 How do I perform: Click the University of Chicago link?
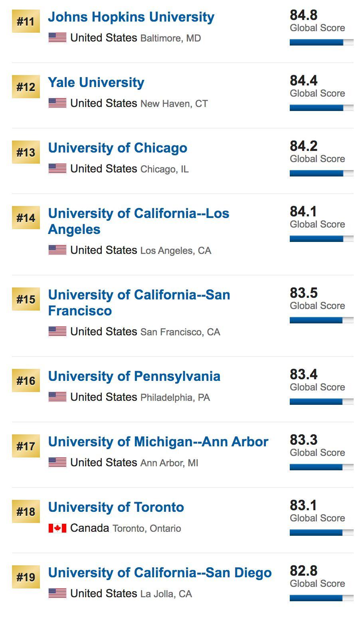click(117, 148)
